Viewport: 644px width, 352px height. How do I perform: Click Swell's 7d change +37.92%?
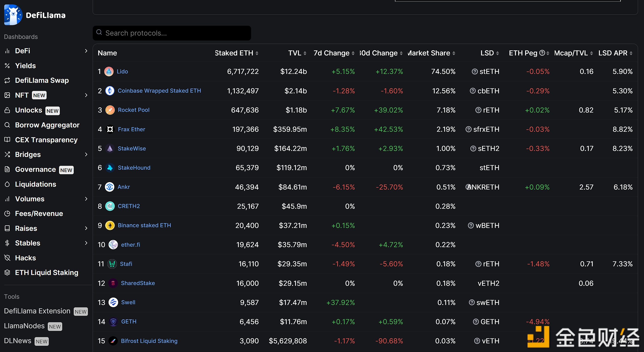(340, 303)
